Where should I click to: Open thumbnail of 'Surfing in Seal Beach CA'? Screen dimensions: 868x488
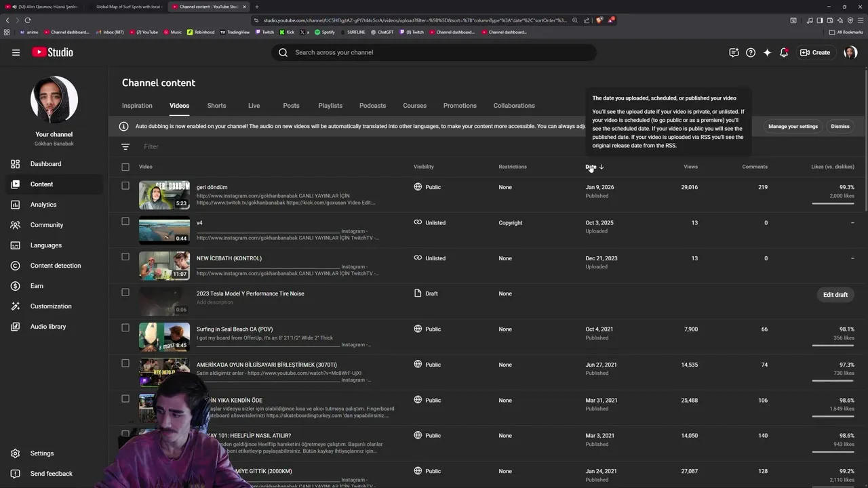(165, 337)
